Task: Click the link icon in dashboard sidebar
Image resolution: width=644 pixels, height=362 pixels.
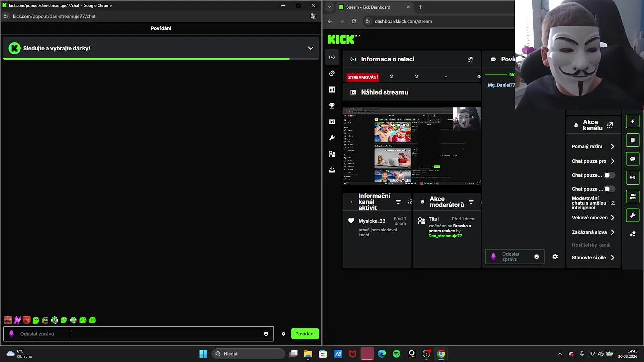Action: [332, 73]
